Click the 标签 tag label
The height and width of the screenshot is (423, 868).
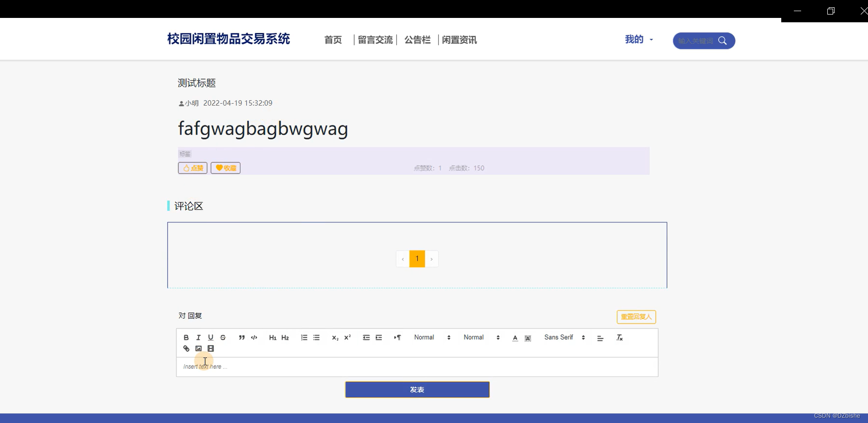click(185, 154)
